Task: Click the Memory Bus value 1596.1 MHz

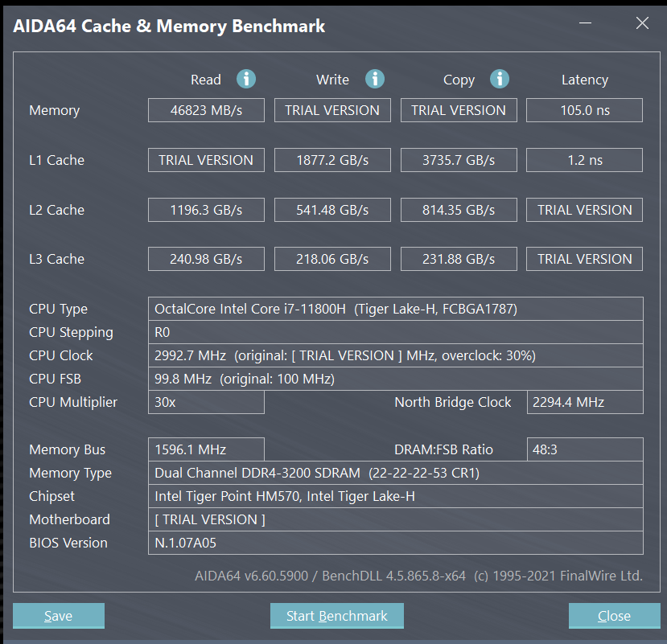Action: (x=206, y=449)
